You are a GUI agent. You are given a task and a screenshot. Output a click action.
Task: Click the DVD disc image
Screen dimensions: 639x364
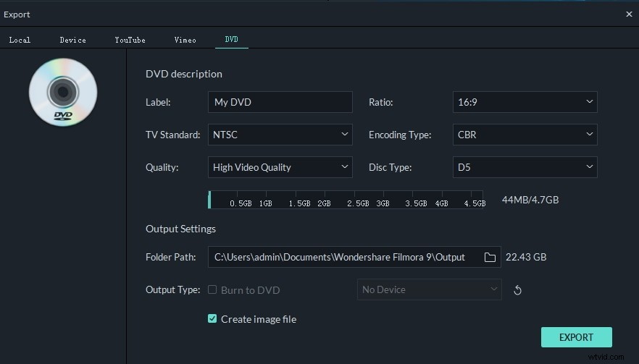coord(63,92)
